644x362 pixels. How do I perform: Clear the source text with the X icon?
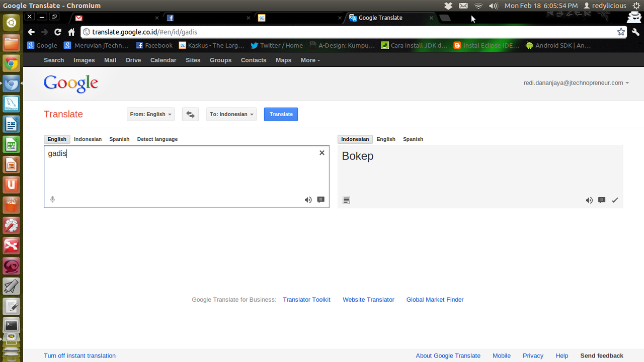[322, 153]
